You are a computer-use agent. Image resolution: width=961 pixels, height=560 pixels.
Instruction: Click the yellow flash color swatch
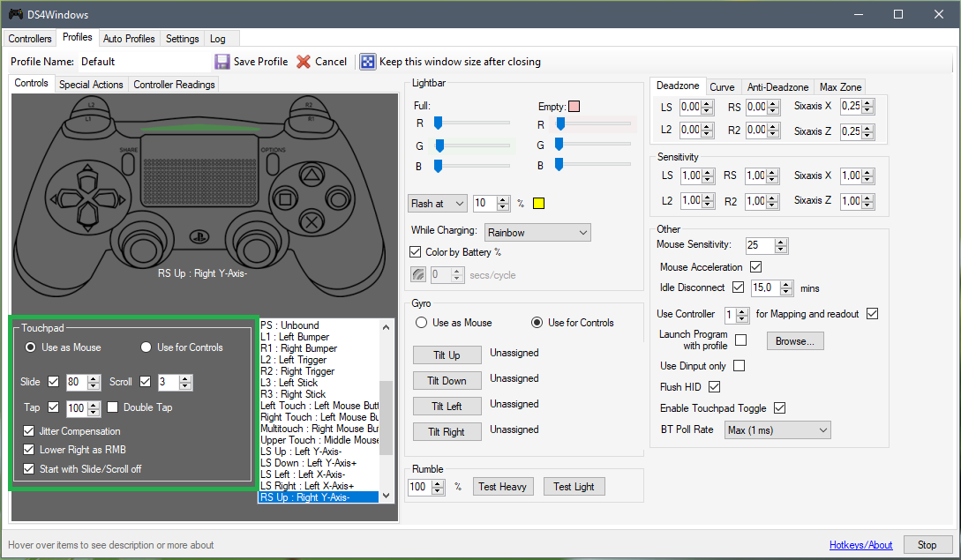point(538,204)
